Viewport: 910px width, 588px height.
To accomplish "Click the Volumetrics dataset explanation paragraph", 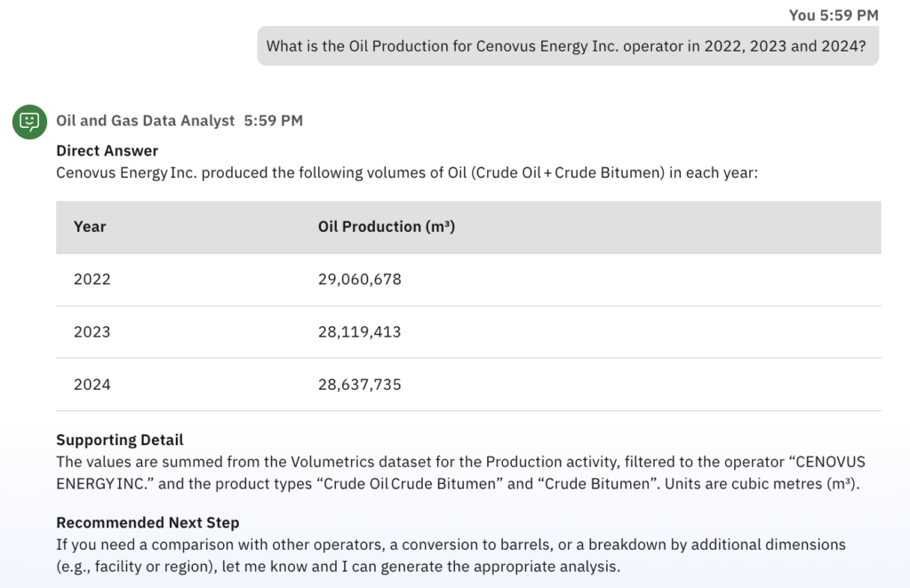I will click(x=459, y=473).
